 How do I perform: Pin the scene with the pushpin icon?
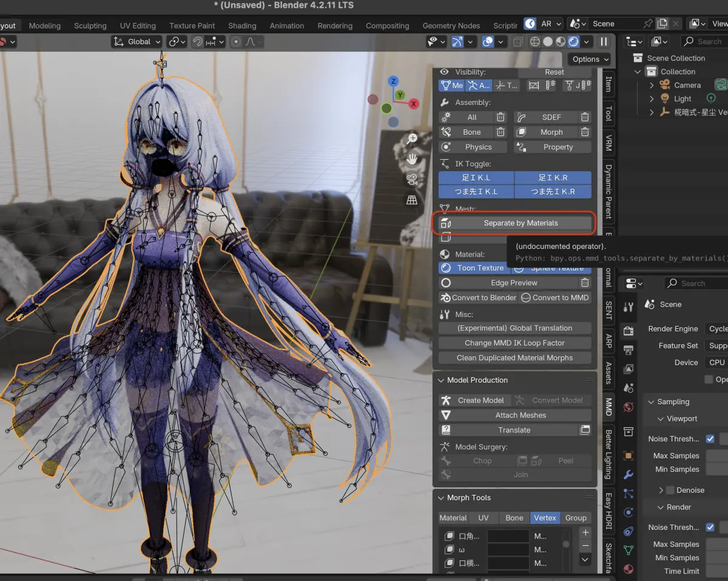(x=648, y=24)
